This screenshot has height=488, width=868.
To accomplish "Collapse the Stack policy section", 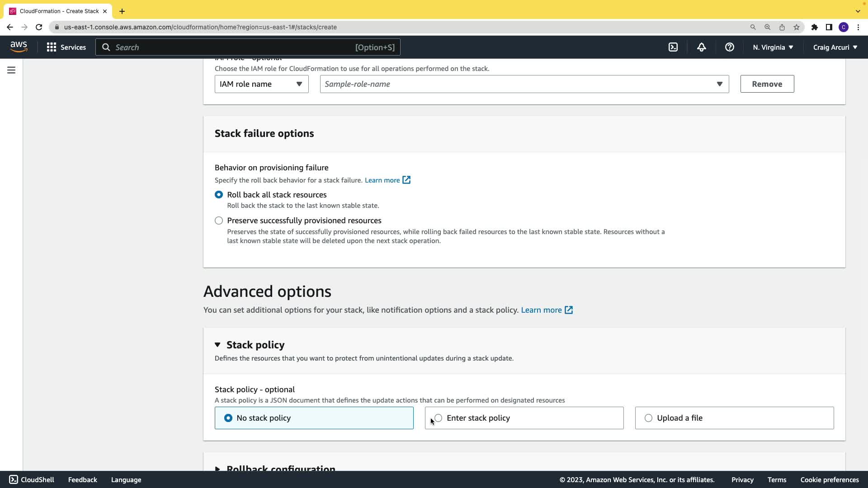I will [217, 345].
